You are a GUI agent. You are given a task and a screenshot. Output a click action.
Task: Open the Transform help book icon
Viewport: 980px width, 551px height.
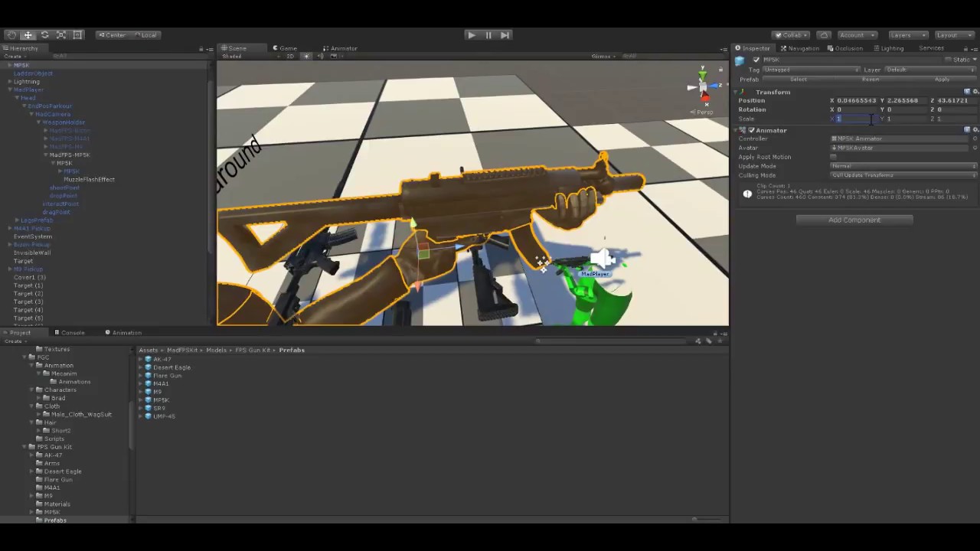[x=967, y=92]
